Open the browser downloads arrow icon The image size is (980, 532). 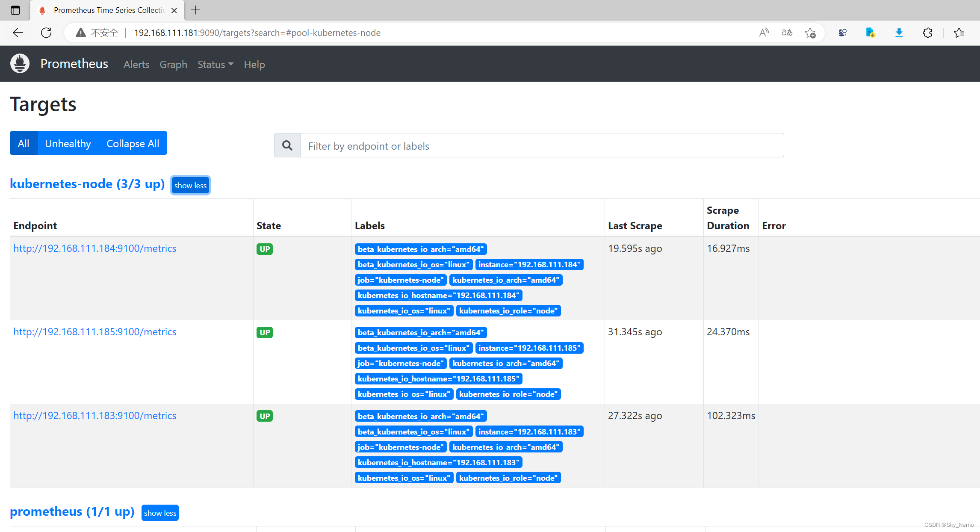coord(899,33)
